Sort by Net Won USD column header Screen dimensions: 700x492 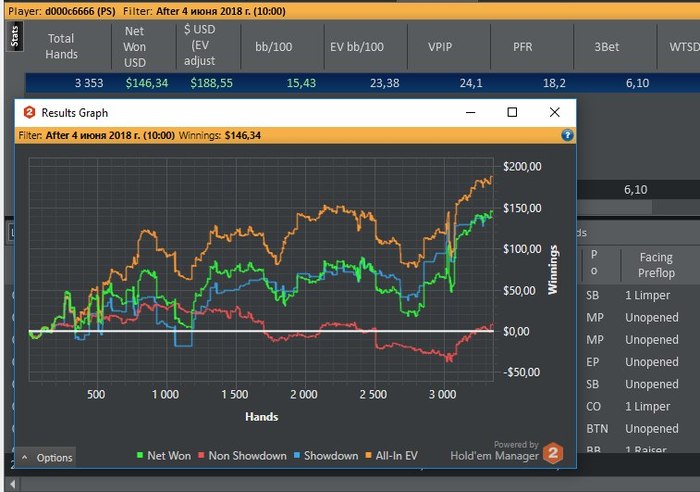pos(134,46)
